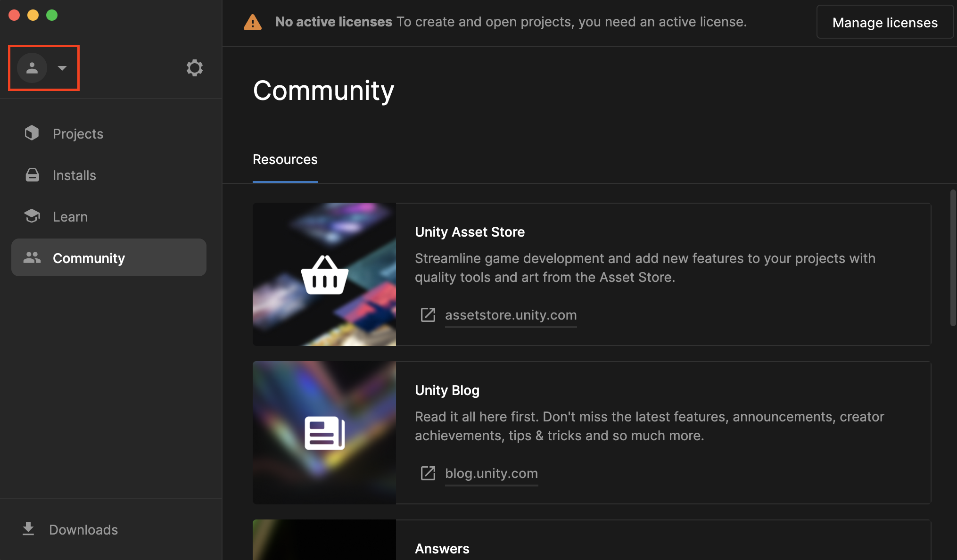Expand the account dropdown arrow
The height and width of the screenshot is (560, 957).
[x=62, y=68]
